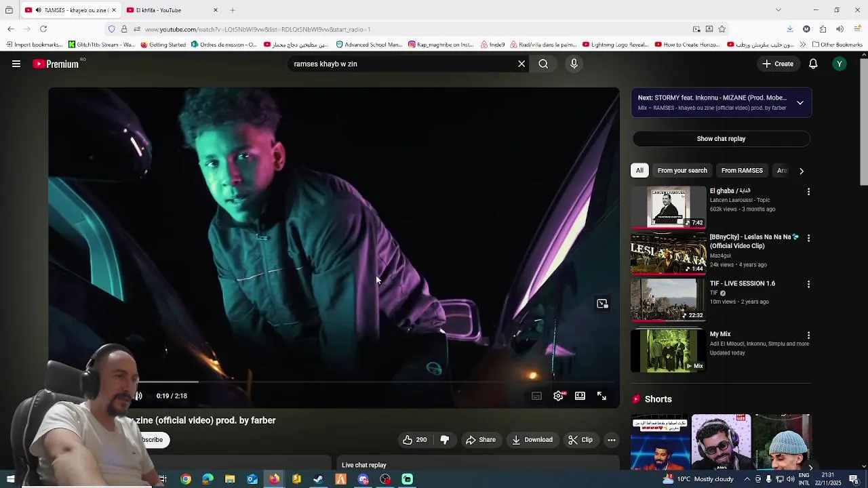Open the notifications bell

(813, 64)
